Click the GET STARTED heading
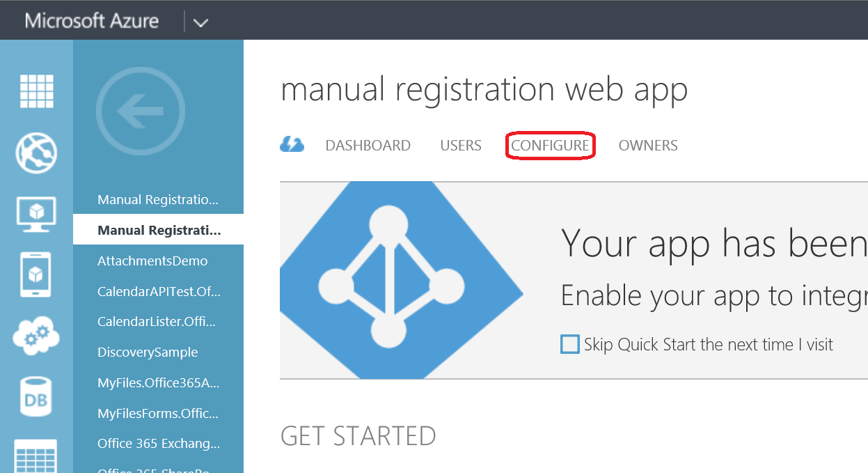Viewport: 868px width, 473px height. pos(358,436)
